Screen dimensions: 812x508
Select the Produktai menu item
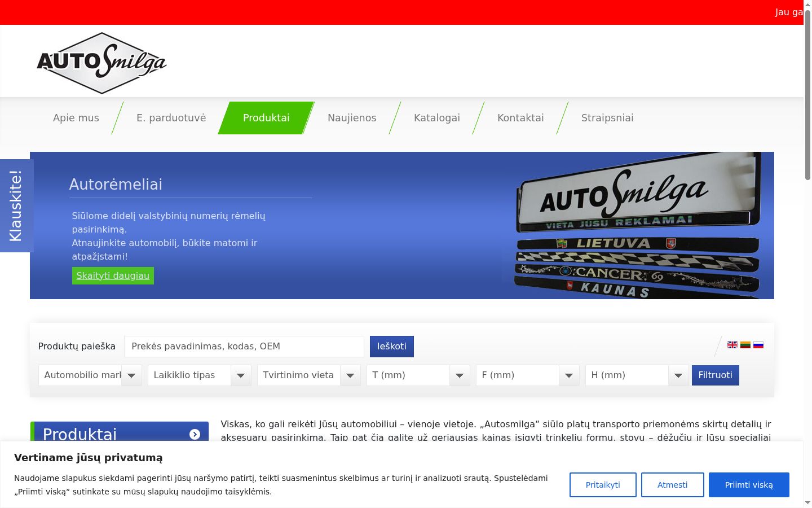pos(266,118)
